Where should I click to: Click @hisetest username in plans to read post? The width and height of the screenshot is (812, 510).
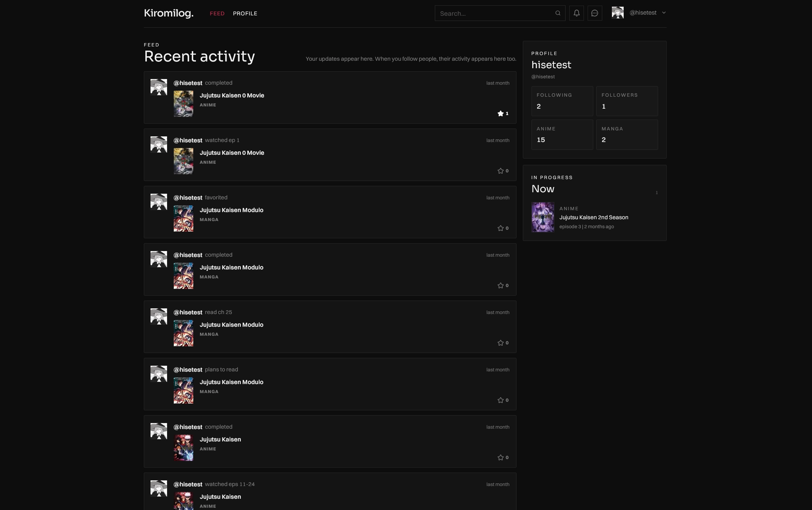188,370
